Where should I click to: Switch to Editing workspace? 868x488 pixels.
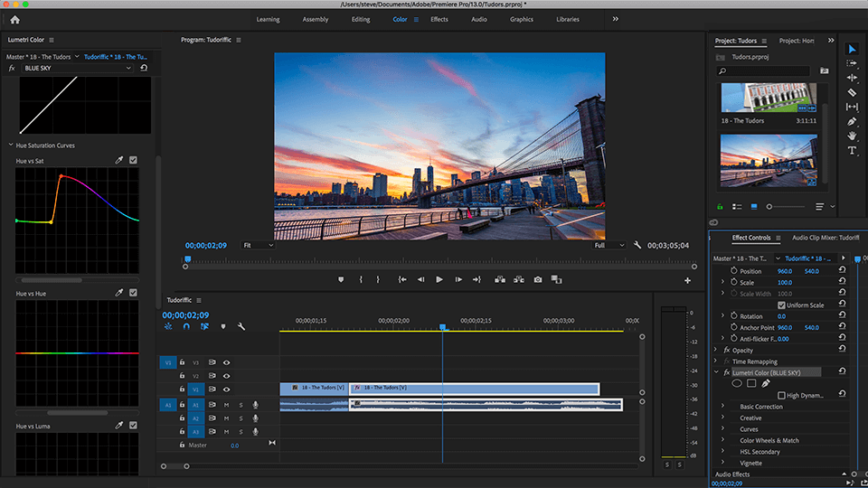[x=361, y=19]
